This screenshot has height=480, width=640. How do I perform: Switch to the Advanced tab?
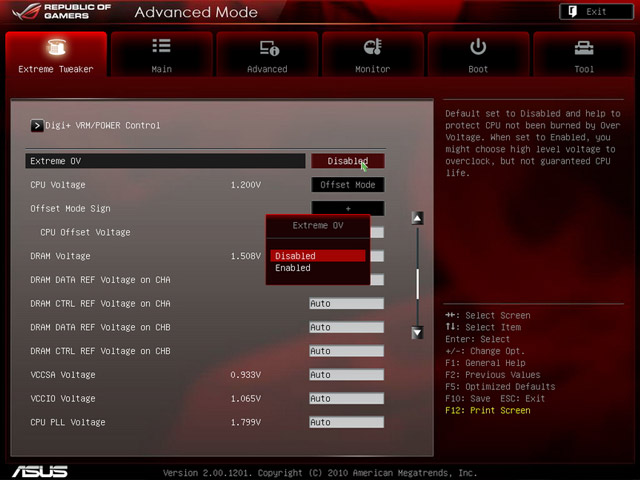pyautogui.click(x=267, y=54)
